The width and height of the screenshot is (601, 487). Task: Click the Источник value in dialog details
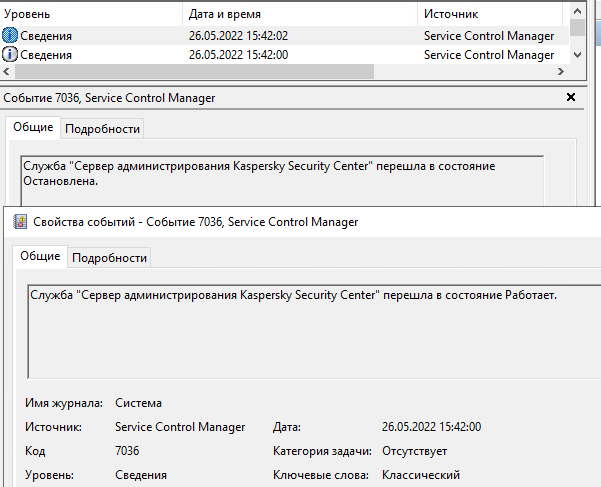(x=180, y=427)
